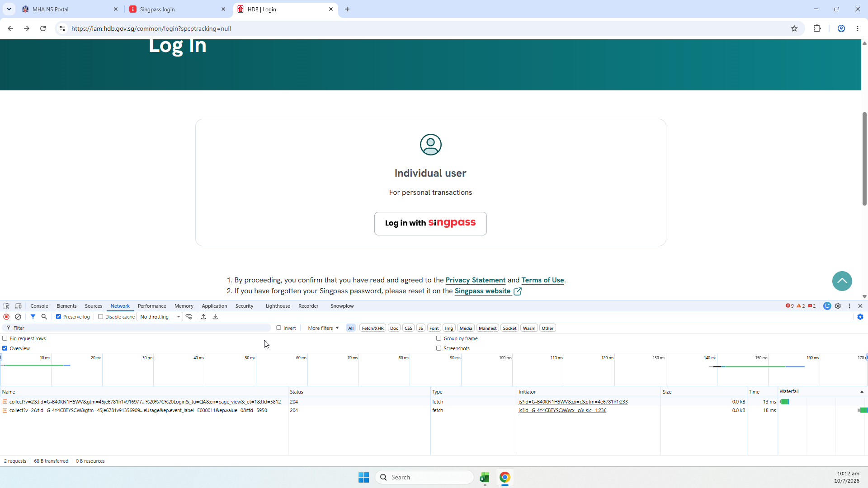Enable Group by frame

[439, 338]
